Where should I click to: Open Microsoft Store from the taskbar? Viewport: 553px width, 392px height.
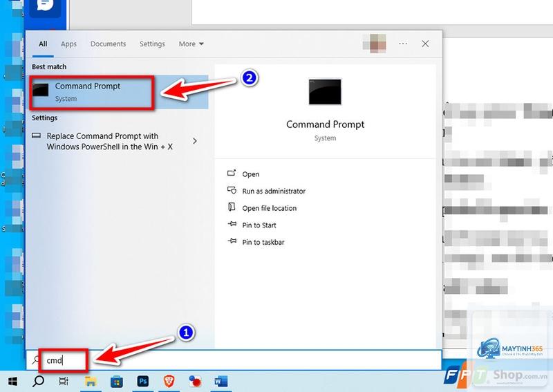pyautogui.click(x=117, y=382)
